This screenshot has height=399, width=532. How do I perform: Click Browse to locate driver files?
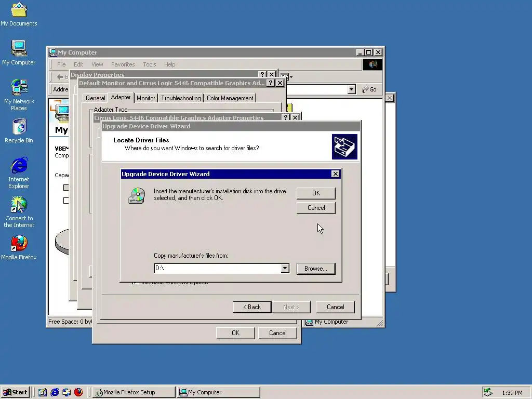(x=316, y=269)
